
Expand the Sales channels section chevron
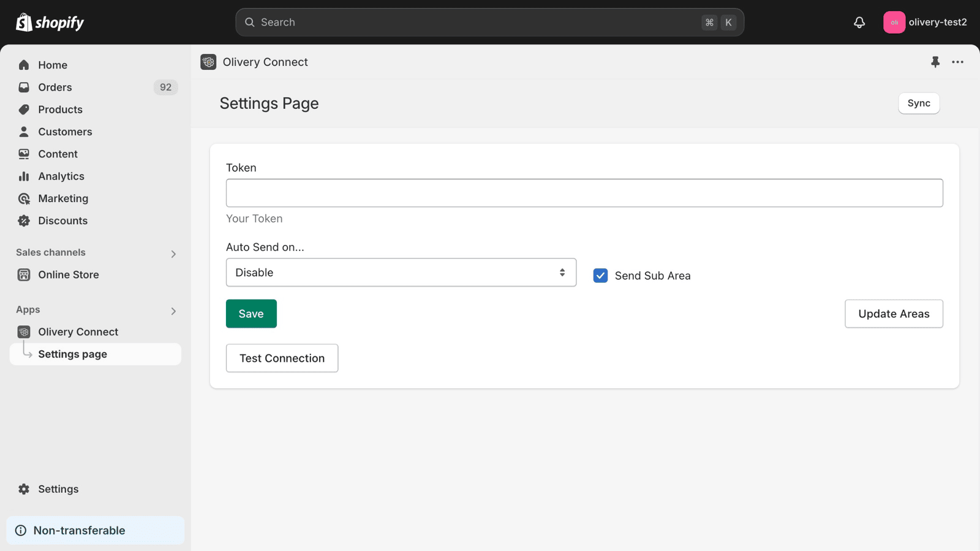pos(173,253)
